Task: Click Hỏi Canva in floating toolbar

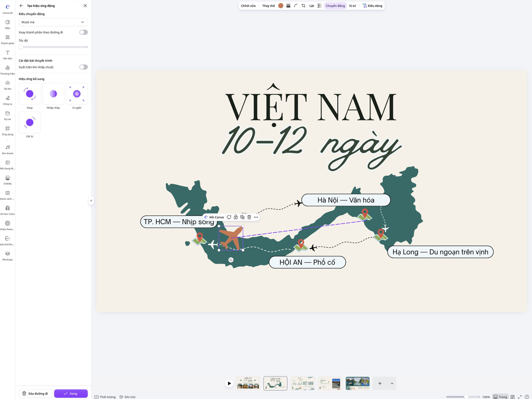Action: 214,217
